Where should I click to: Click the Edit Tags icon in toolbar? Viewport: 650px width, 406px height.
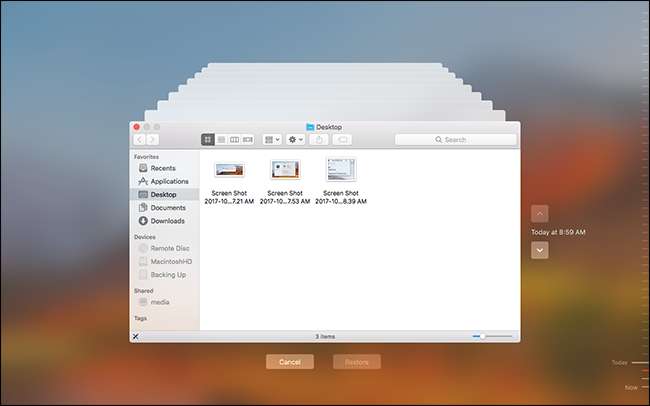coord(343,140)
